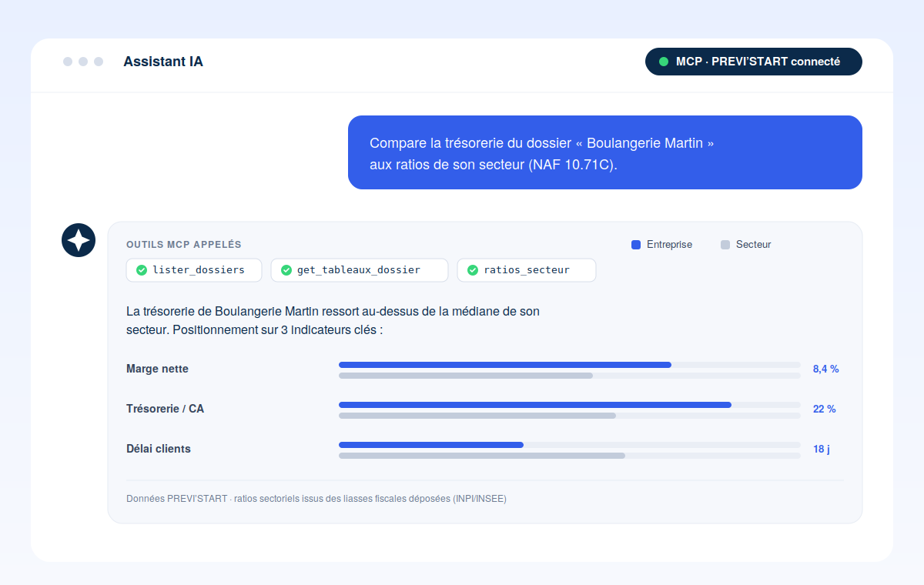Click the gray Secteur legend swatch
Image resolution: width=924 pixels, height=585 pixels.
pos(725,245)
